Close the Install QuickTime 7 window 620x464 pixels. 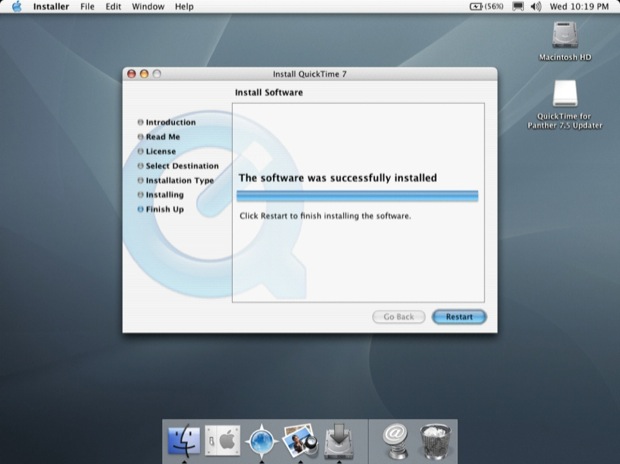(132, 74)
